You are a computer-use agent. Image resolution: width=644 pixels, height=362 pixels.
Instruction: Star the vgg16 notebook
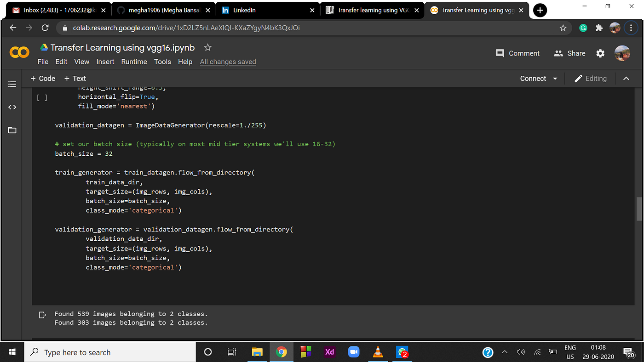point(207,47)
